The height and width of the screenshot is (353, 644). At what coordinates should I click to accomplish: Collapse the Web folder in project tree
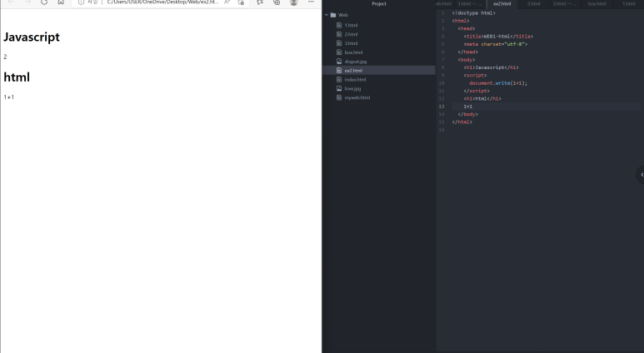click(x=327, y=15)
